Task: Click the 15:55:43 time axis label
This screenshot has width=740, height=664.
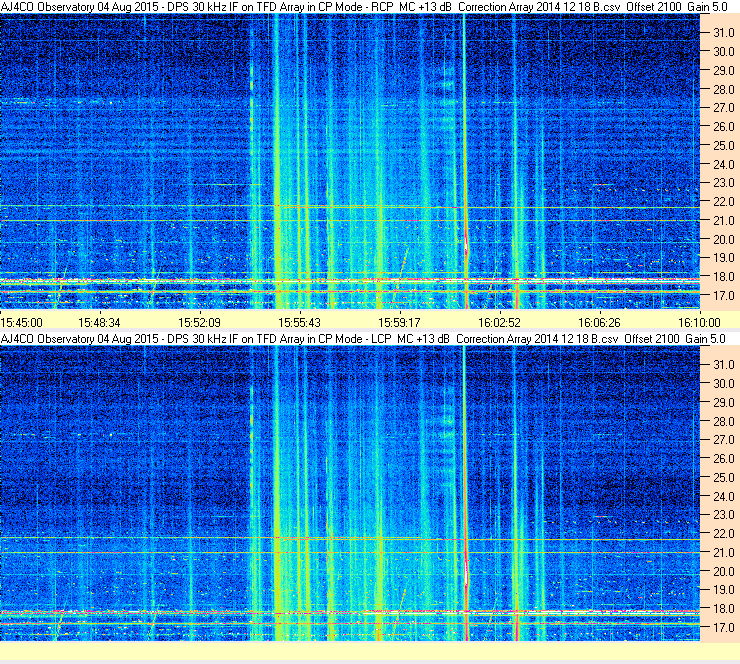Action: 299,323
